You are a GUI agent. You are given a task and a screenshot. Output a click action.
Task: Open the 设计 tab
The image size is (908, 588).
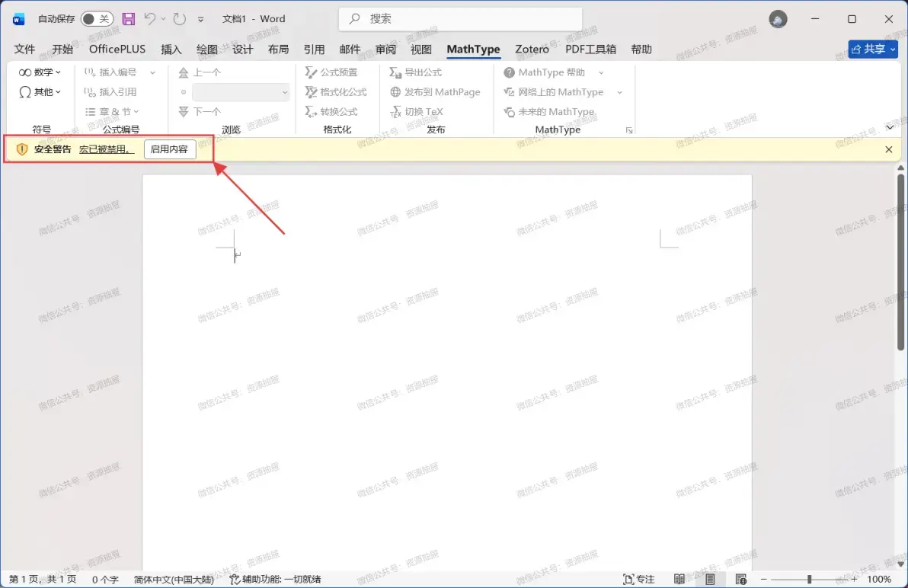[243, 50]
